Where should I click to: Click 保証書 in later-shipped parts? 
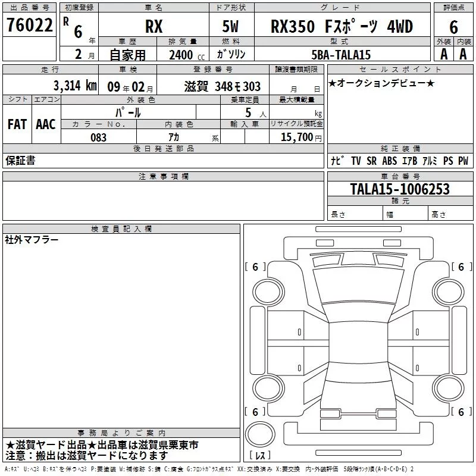pos(20,161)
